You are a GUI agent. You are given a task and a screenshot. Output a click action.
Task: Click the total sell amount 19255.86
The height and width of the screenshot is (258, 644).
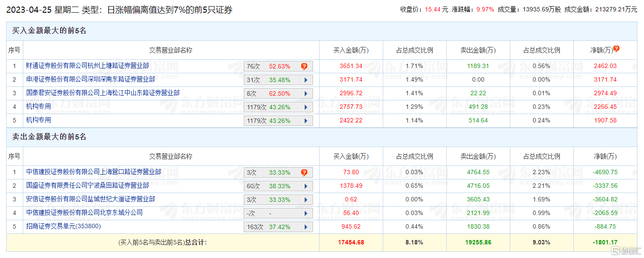478,242
